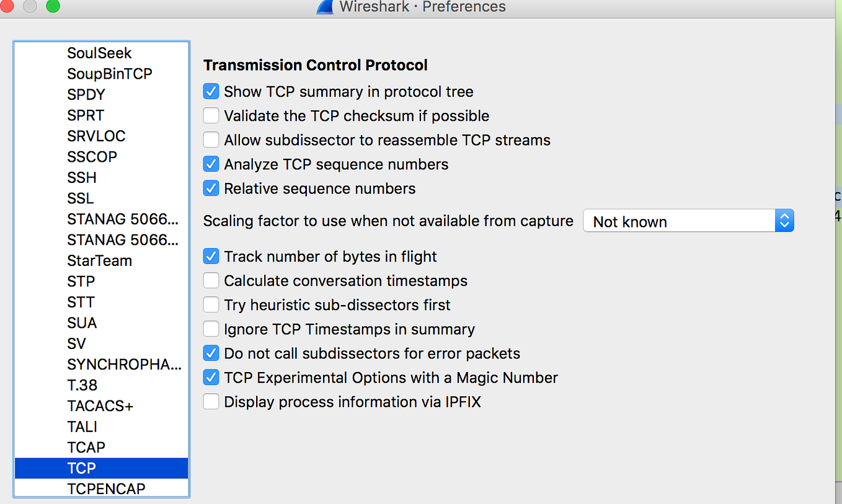
Task: Uncheck Analyze TCP sequence numbers
Action: coord(211,164)
